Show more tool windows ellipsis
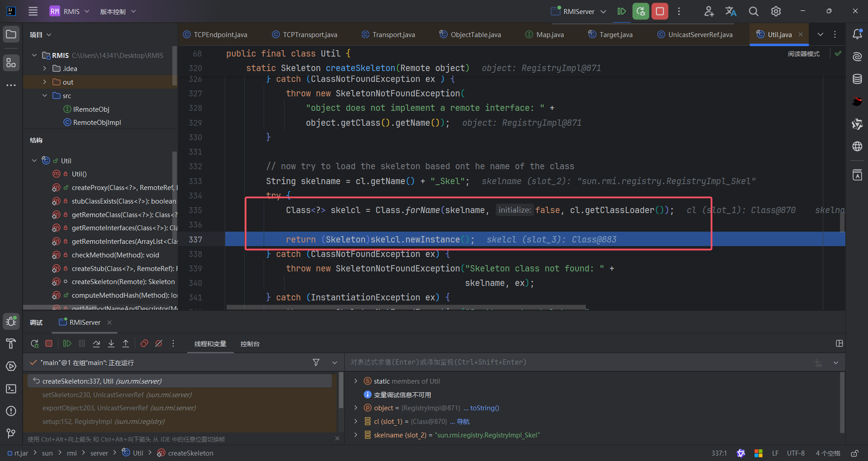The width and height of the screenshot is (868, 461). pos(11,85)
